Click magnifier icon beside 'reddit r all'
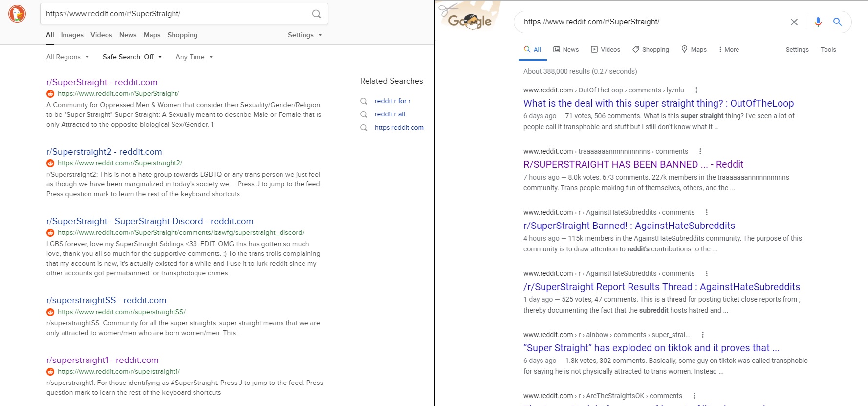The image size is (868, 406). [x=364, y=114]
